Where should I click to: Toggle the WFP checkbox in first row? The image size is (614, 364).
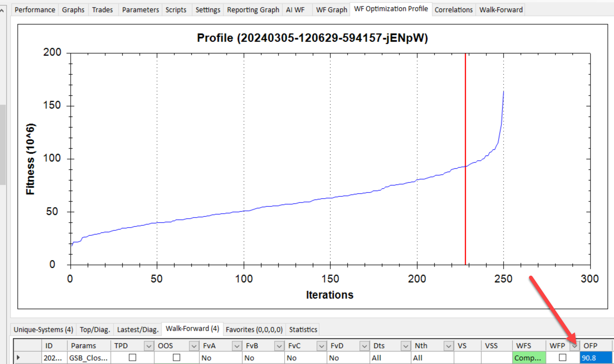pyautogui.click(x=562, y=357)
